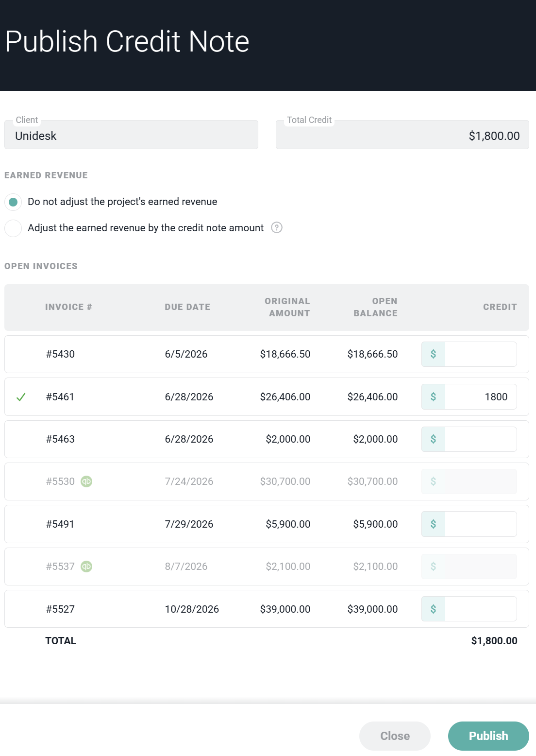Select 'Adjust the earned revenue by credit note amount'

click(x=13, y=228)
